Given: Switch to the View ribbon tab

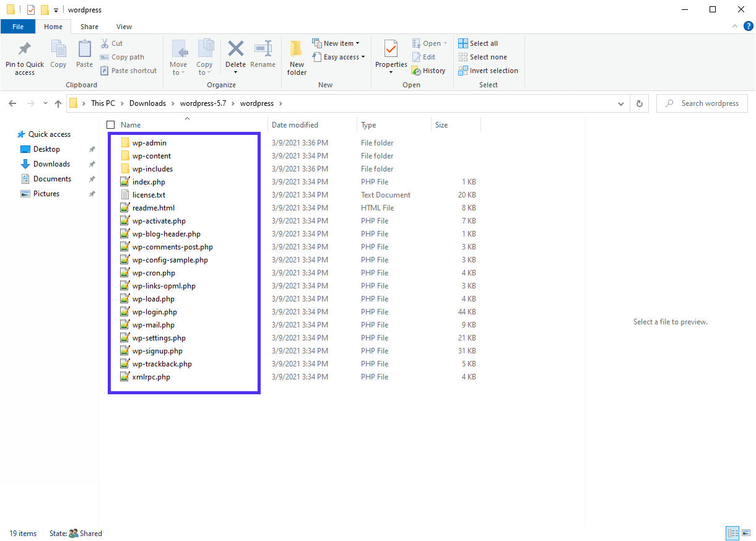Looking at the screenshot, I should (x=124, y=27).
